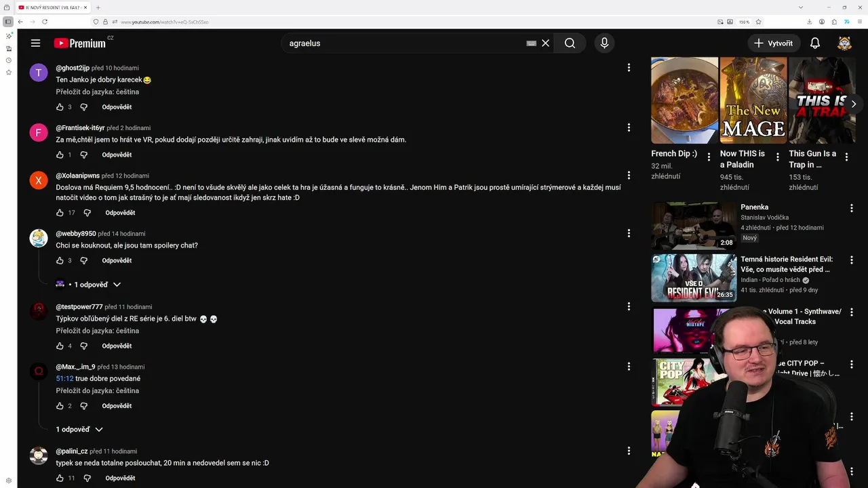Open the account avatar menu

coord(844,43)
